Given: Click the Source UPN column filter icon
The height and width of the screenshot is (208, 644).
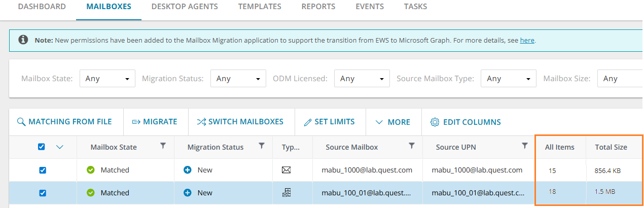Looking at the screenshot, I should point(525,146).
